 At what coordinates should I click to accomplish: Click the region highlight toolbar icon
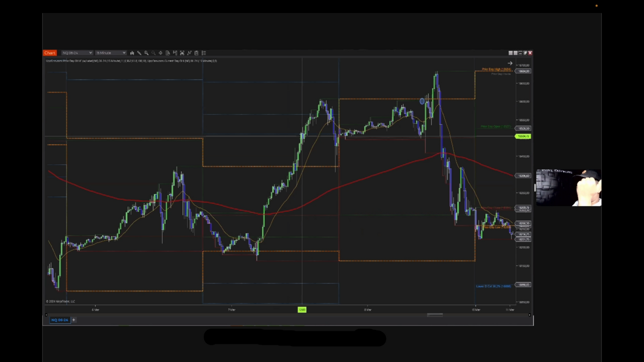[182, 53]
